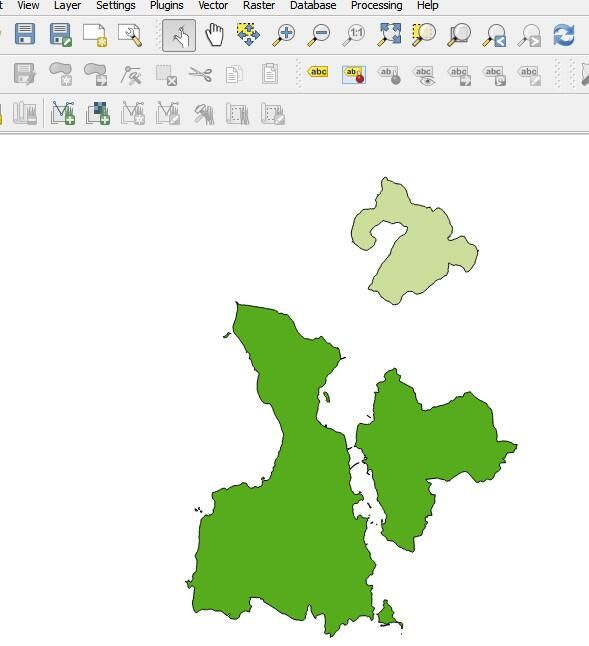Click Zoom to Native Resolution 1:1 icon
The height and width of the screenshot is (646, 589).
click(354, 35)
